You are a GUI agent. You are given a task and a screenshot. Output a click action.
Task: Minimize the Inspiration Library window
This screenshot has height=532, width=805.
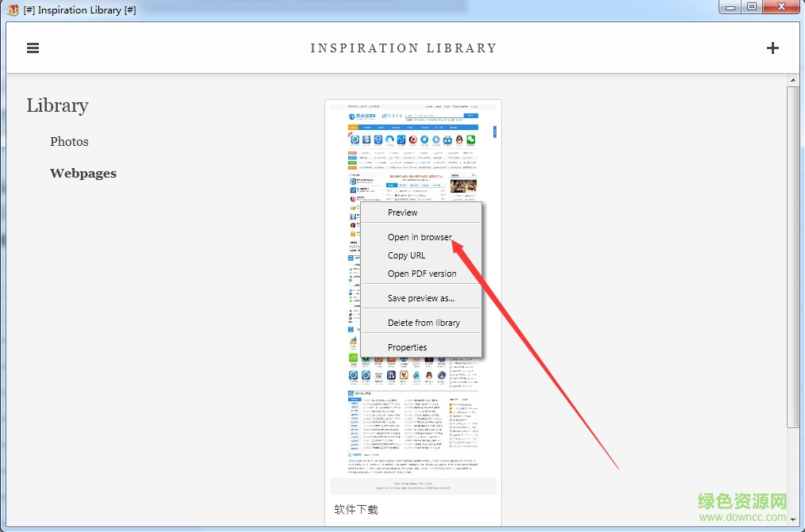click(730, 7)
